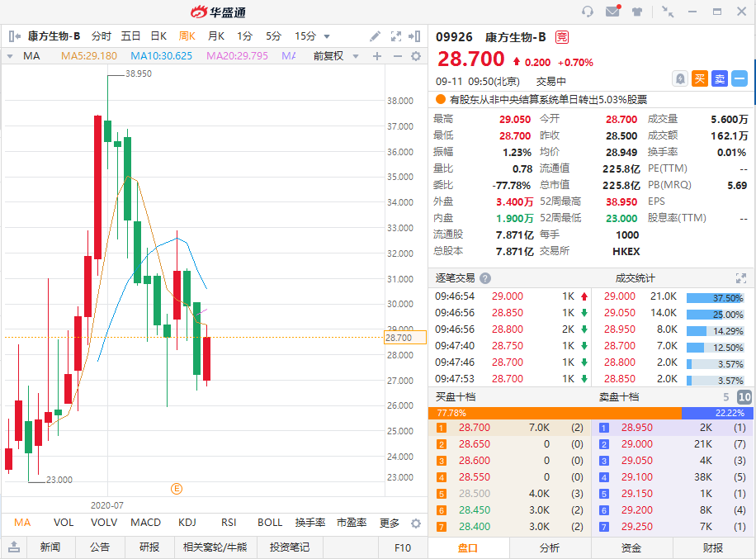
Task: Click the orange Buy (买) button
Action: coord(700,78)
